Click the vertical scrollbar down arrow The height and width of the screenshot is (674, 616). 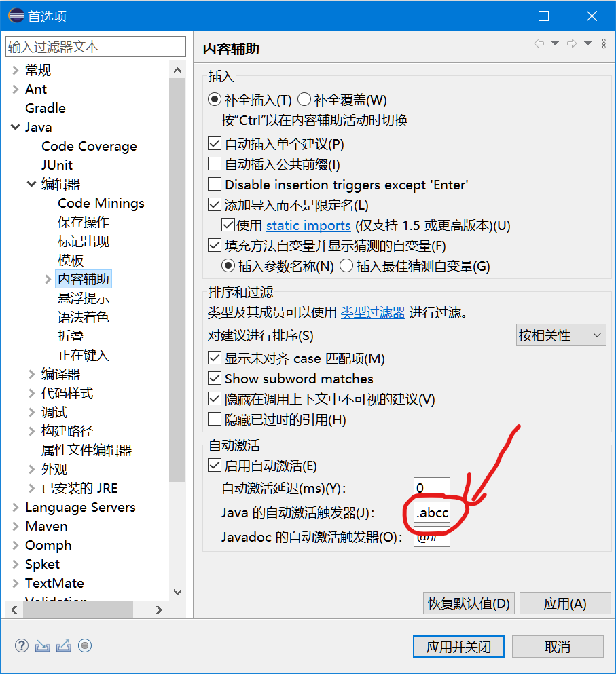click(x=177, y=593)
